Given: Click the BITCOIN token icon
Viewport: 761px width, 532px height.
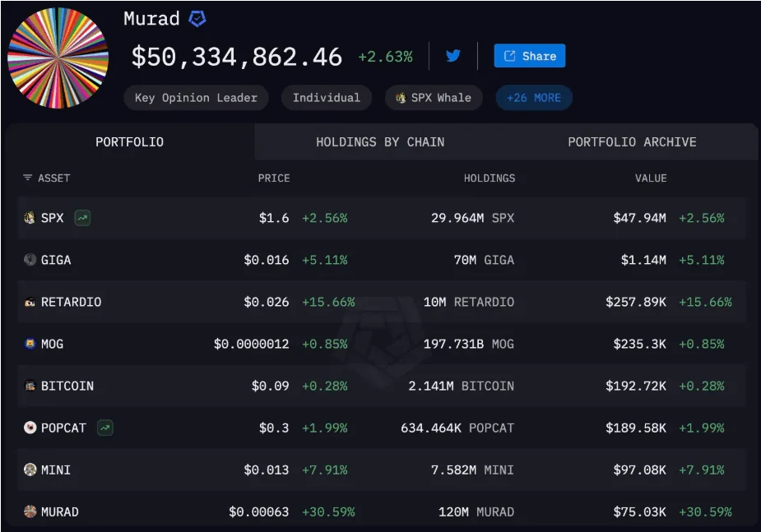Looking at the screenshot, I should coord(30,386).
